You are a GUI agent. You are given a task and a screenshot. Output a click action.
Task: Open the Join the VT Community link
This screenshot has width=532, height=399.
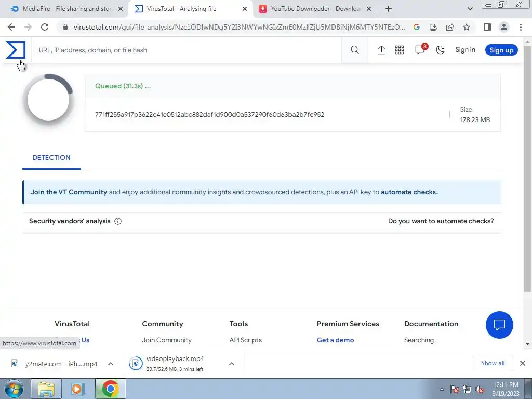[x=69, y=192]
